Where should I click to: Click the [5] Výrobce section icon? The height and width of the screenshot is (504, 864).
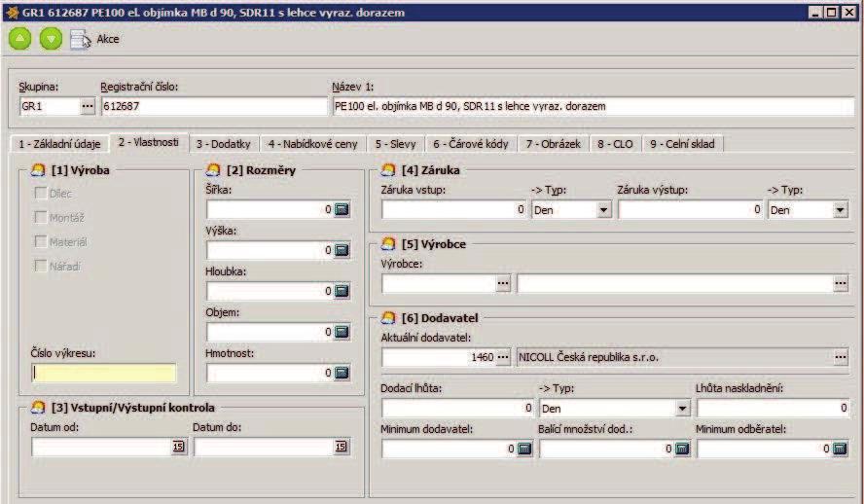(388, 244)
